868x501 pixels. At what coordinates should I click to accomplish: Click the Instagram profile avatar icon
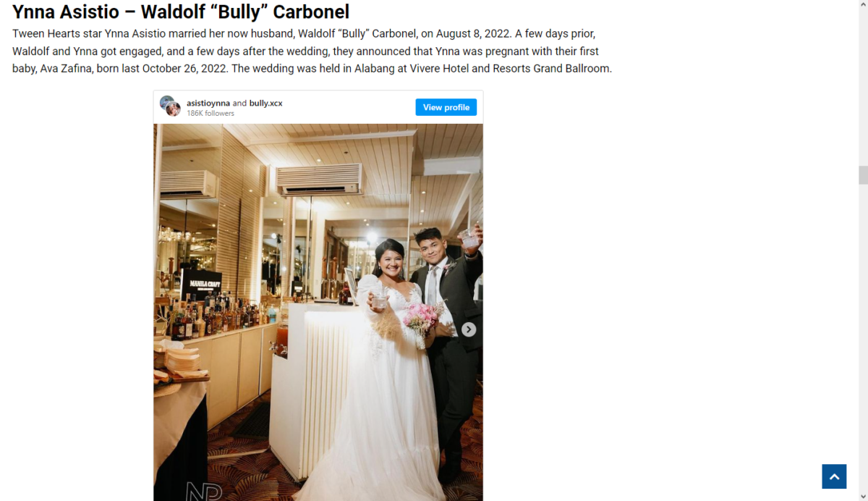(x=170, y=106)
